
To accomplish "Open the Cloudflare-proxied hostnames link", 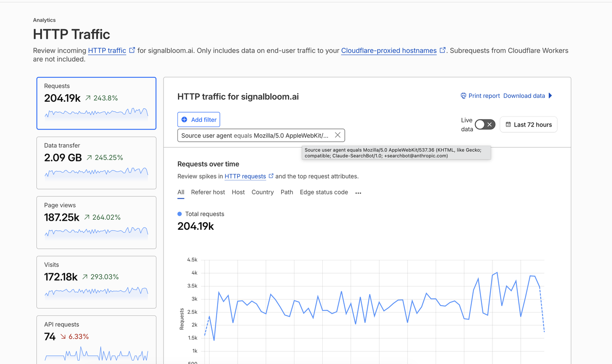I will (389, 51).
